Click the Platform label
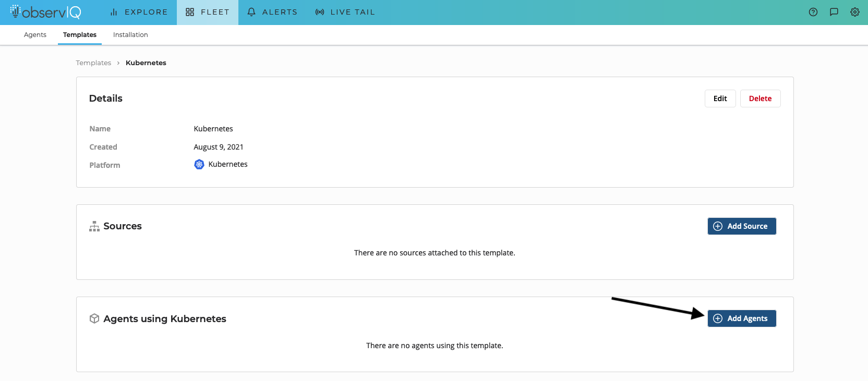Viewport: 868px width, 381px height. coord(105,165)
